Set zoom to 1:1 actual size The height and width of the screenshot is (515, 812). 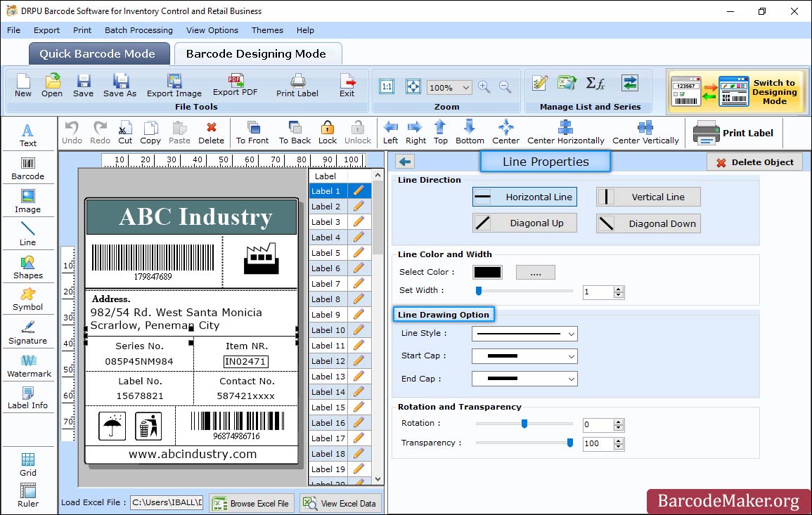click(x=387, y=86)
